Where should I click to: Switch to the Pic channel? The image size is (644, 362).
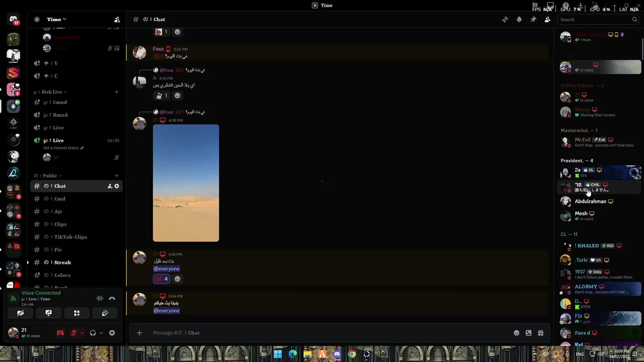click(76, 249)
